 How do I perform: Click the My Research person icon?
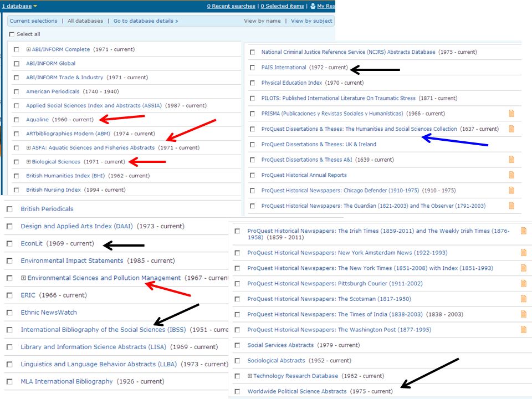tap(313, 6)
